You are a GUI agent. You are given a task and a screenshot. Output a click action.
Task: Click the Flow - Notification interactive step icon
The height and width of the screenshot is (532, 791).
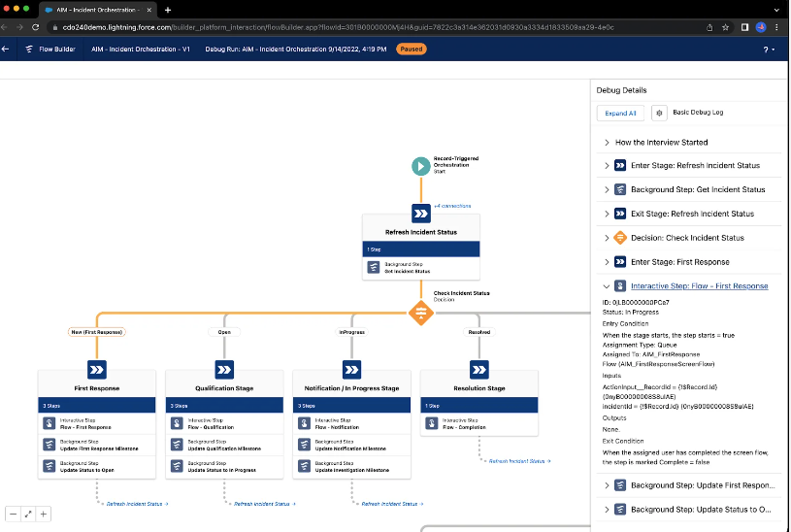pyautogui.click(x=304, y=423)
